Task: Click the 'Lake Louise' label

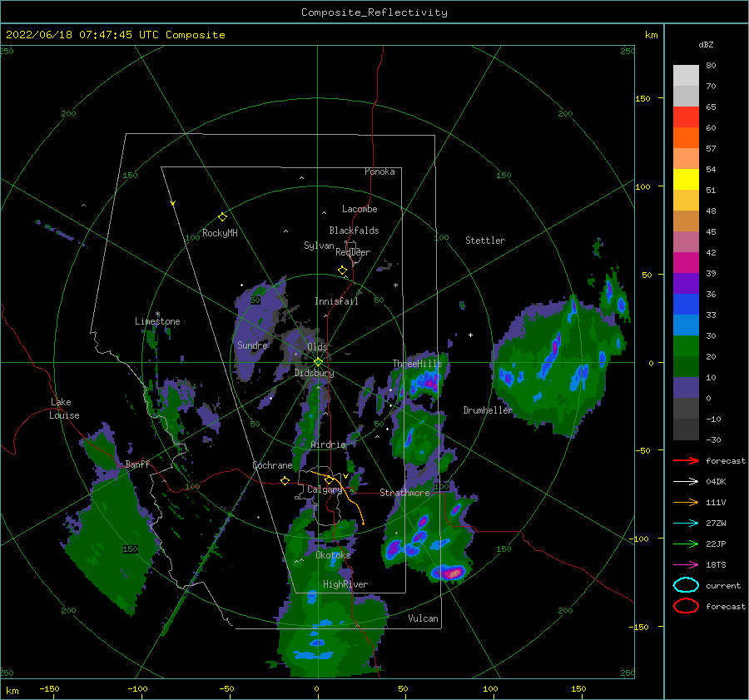Action: tap(64, 409)
